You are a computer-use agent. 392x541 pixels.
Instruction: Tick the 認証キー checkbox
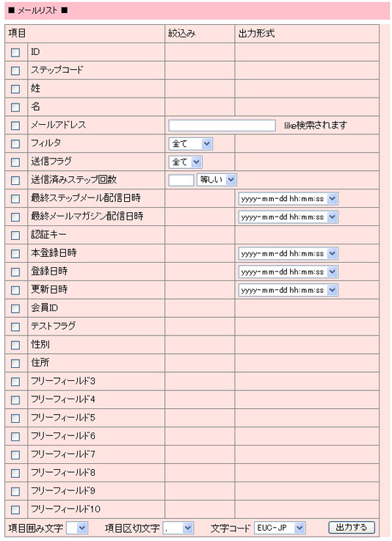point(15,236)
